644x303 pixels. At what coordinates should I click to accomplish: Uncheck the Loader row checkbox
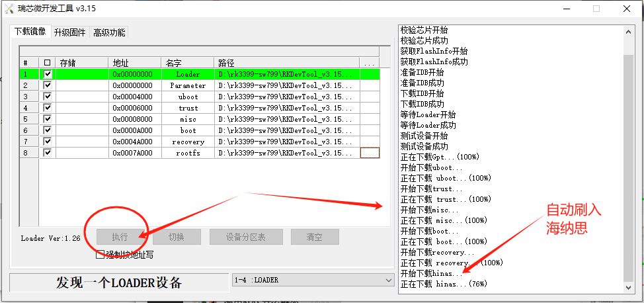click(x=47, y=75)
